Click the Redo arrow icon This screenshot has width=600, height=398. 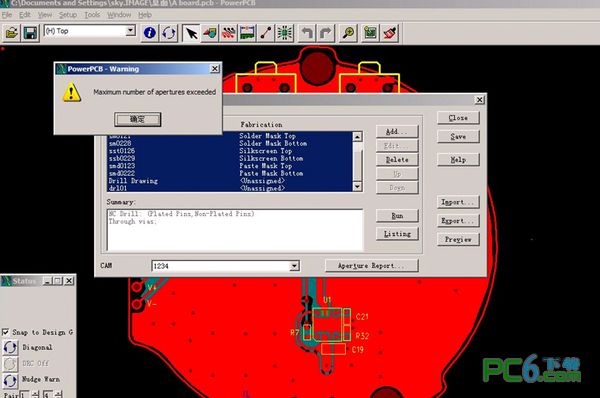[326, 33]
